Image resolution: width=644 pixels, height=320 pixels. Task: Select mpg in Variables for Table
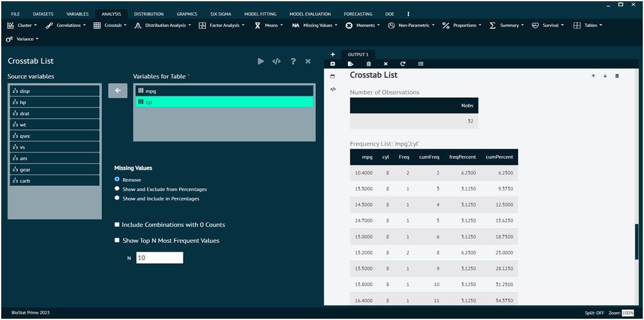tap(225, 91)
